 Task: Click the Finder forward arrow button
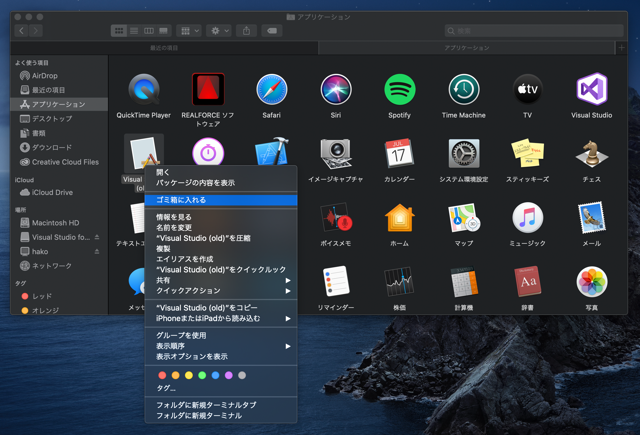(x=36, y=31)
